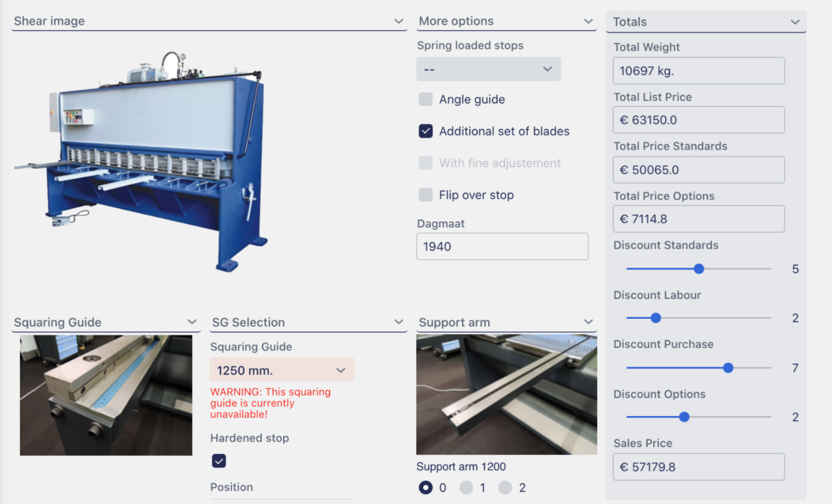Collapse the More options section
This screenshot has width=832, height=504.
point(589,21)
